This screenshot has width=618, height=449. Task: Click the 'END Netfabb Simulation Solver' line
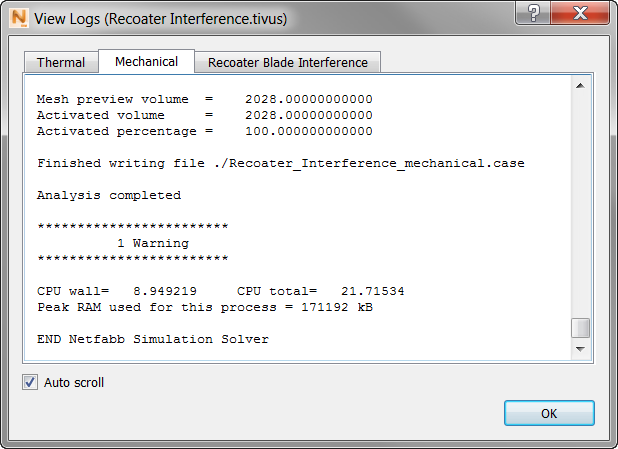[x=152, y=339]
